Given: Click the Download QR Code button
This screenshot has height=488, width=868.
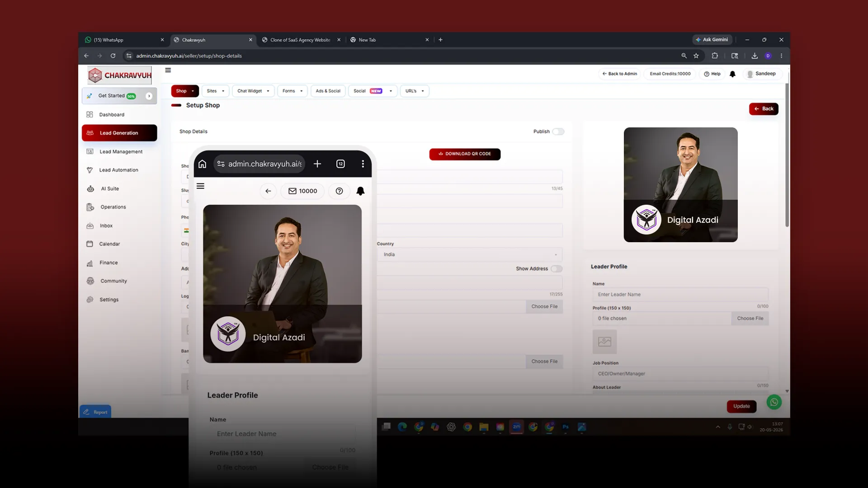Looking at the screenshot, I should click(x=465, y=154).
